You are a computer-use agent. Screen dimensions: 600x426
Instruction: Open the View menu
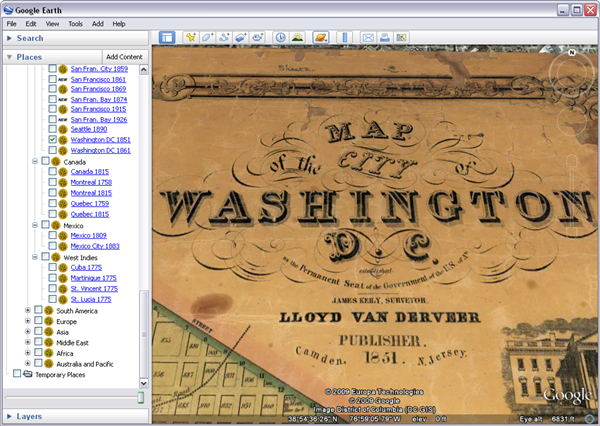(52, 23)
